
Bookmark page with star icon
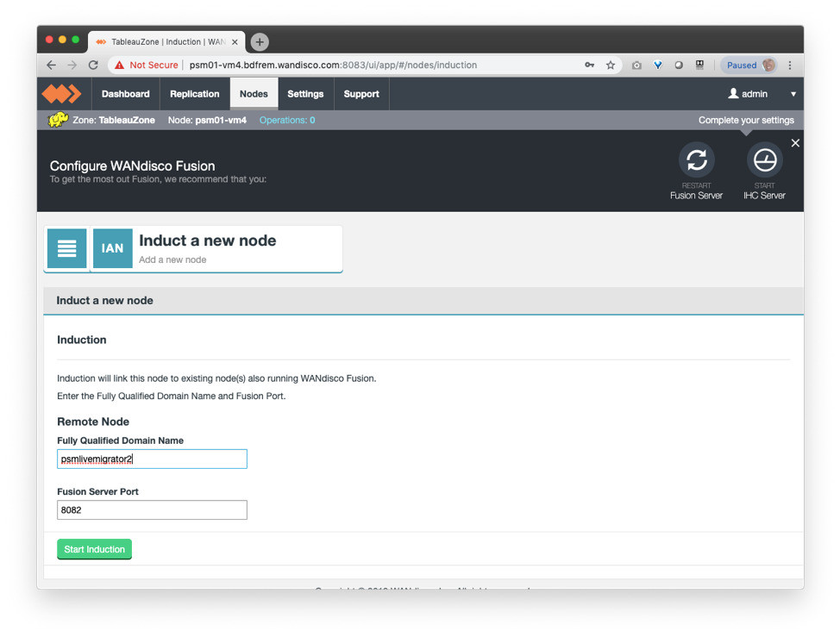611,66
